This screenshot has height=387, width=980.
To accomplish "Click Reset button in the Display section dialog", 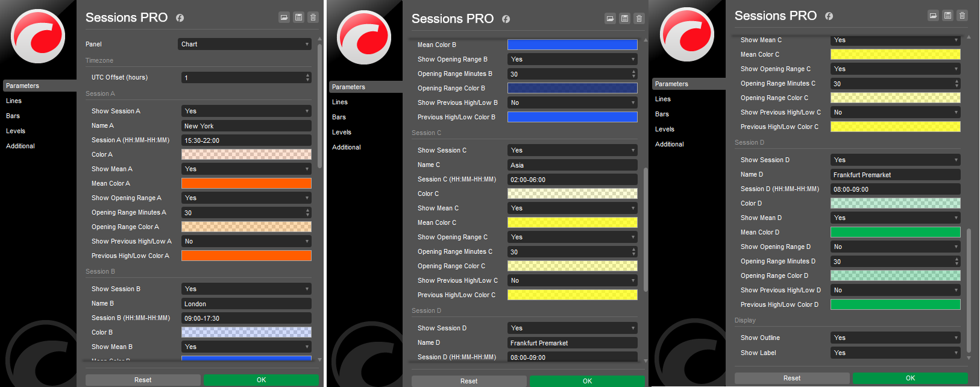I will [792, 378].
